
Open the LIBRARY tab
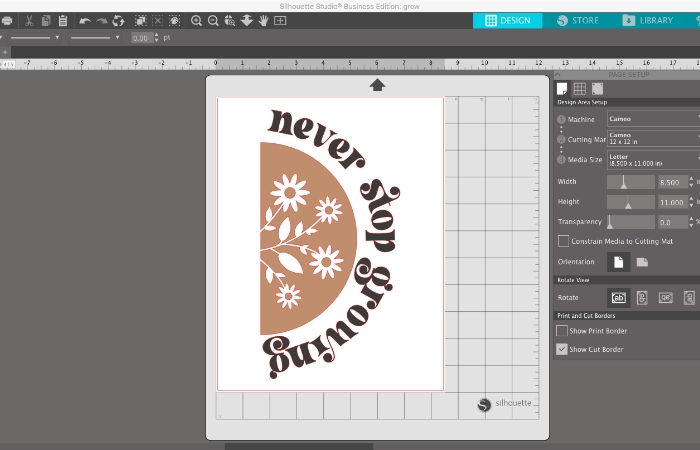(647, 20)
